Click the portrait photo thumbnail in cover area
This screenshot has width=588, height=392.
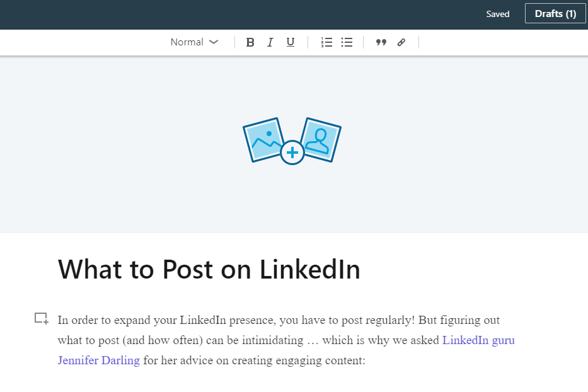point(321,139)
